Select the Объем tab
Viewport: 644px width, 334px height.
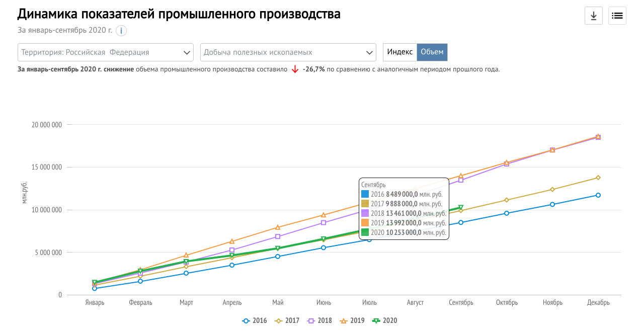coord(432,52)
